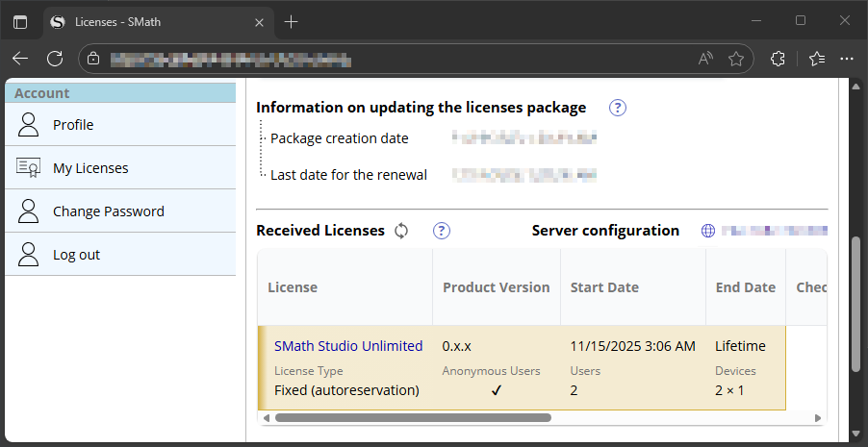This screenshot has height=447, width=868.
Task: Click the page vertical scrollbar thumb
Action: coord(855,304)
